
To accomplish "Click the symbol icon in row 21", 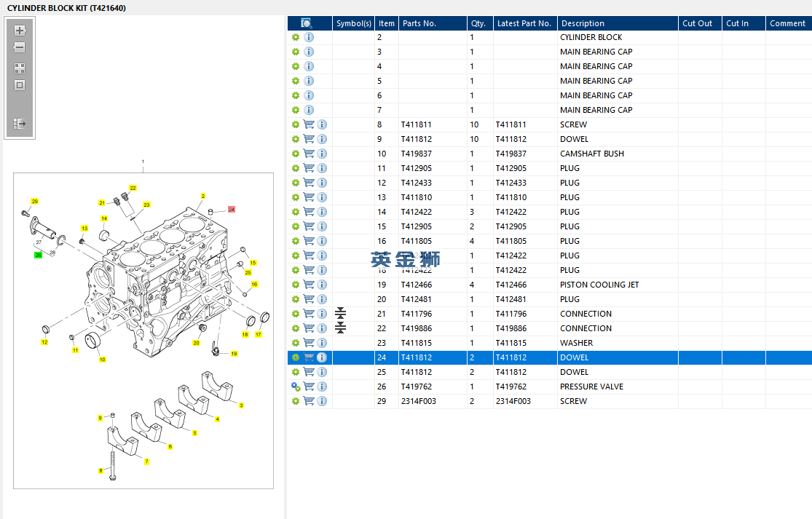I will pyautogui.click(x=341, y=314).
